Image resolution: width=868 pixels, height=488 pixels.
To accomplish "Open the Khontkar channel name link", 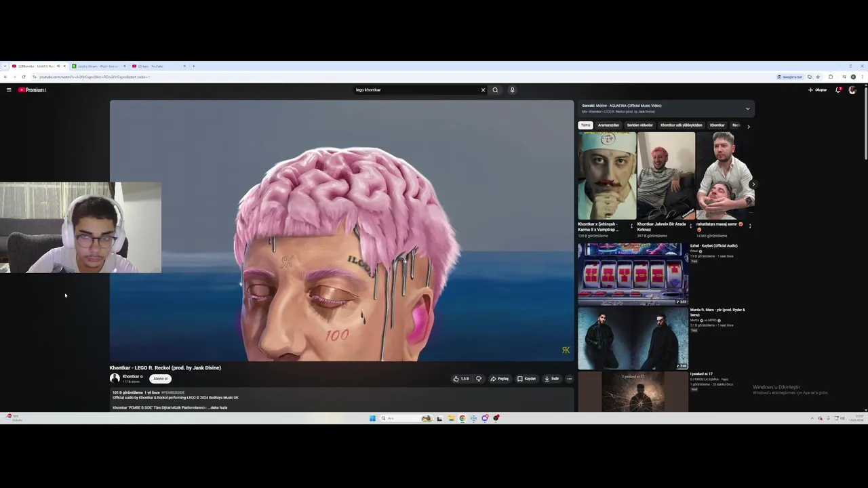I will click(x=131, y=376).
